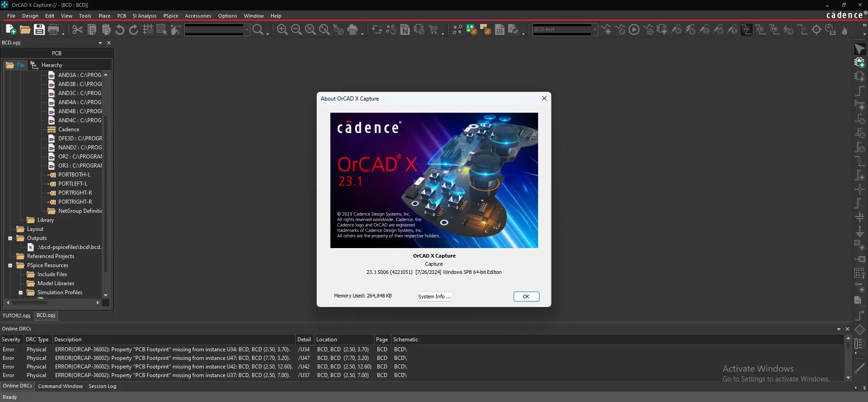868x402 pixels.
Task: Toggle the VD voltage display icon
Action: [746, 30]
